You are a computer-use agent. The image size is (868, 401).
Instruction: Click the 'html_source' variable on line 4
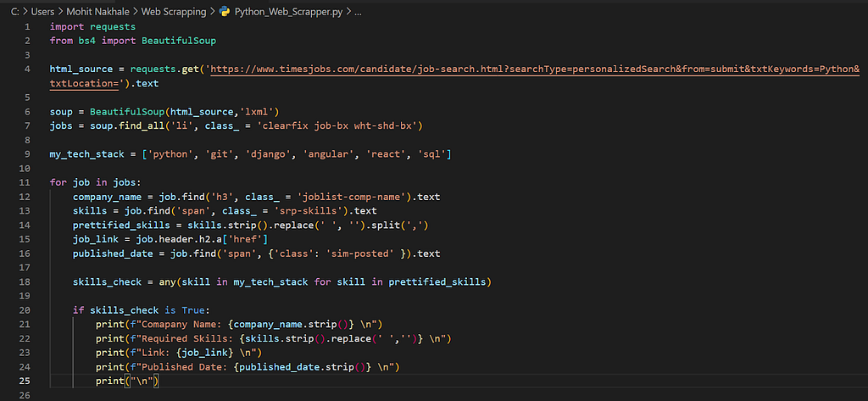coord(81,70)
